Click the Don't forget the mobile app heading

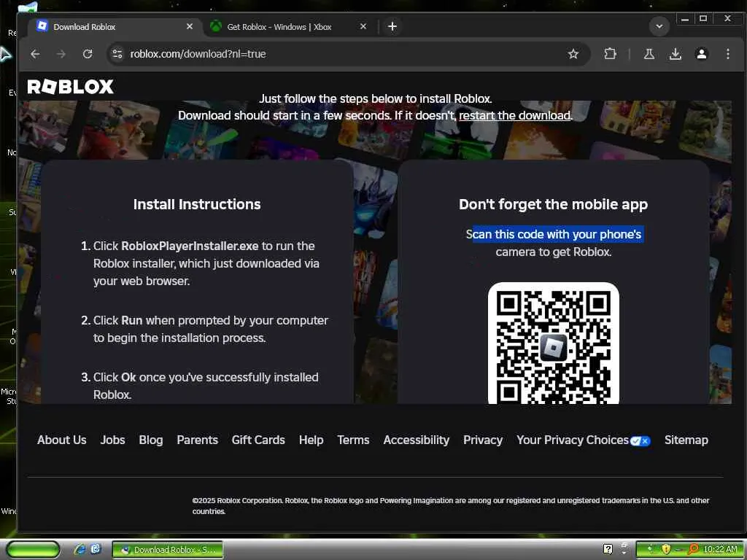pos(553,204)
